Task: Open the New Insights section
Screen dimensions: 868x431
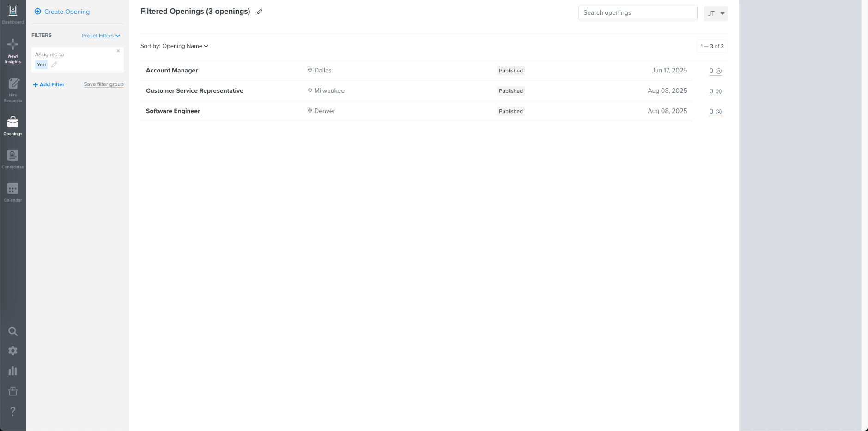Action: (13, 51)
